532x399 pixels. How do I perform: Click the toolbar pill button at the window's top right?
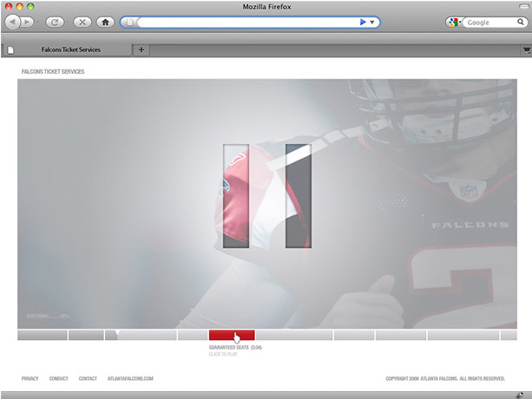524,6
